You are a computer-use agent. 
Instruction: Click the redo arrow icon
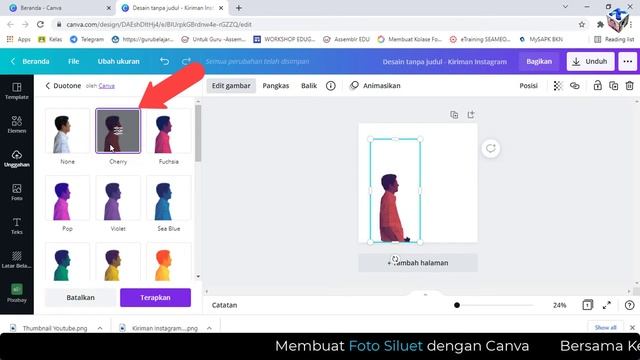tap(186, 61)
